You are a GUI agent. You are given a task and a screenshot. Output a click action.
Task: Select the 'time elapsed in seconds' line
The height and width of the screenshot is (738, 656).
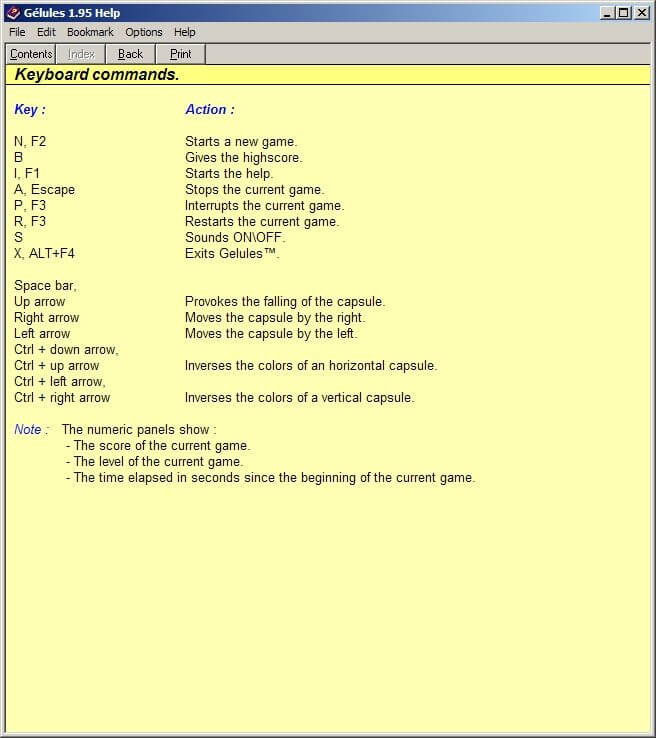[x=271, y=477]
